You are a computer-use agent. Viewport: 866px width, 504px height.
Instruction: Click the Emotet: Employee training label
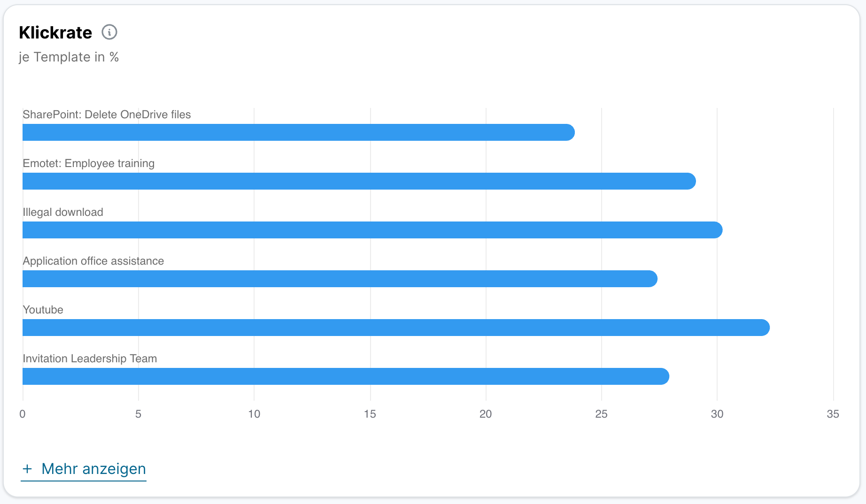click(x=88, y=163)
